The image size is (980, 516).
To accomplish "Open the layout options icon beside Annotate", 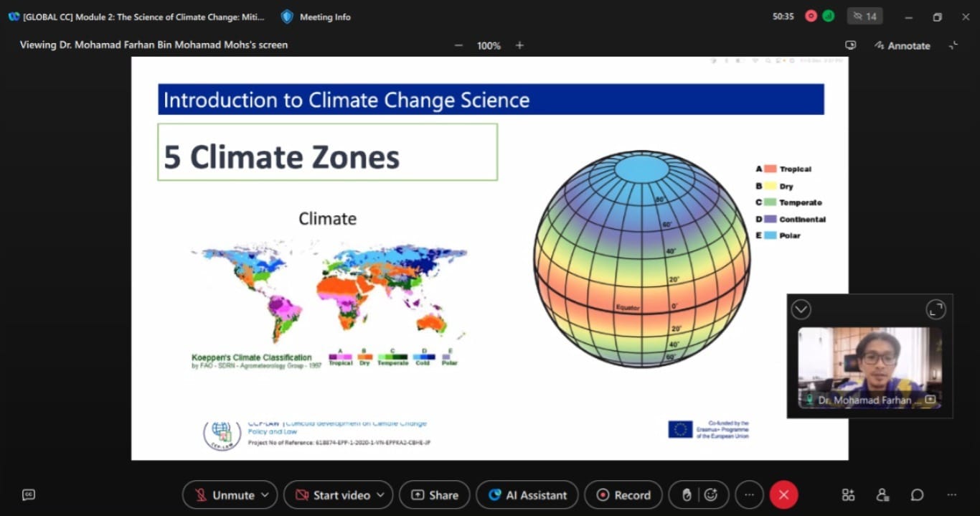I will (x=851, y=45).
